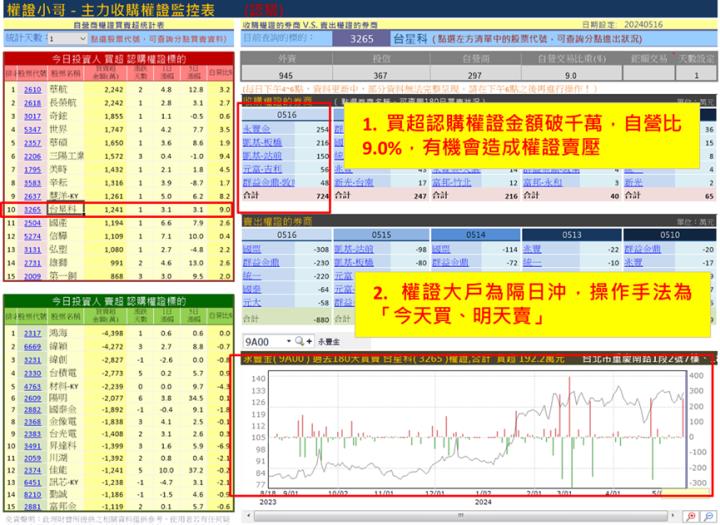Click the amount -4,398 in the sell table

tap(112, 333)
